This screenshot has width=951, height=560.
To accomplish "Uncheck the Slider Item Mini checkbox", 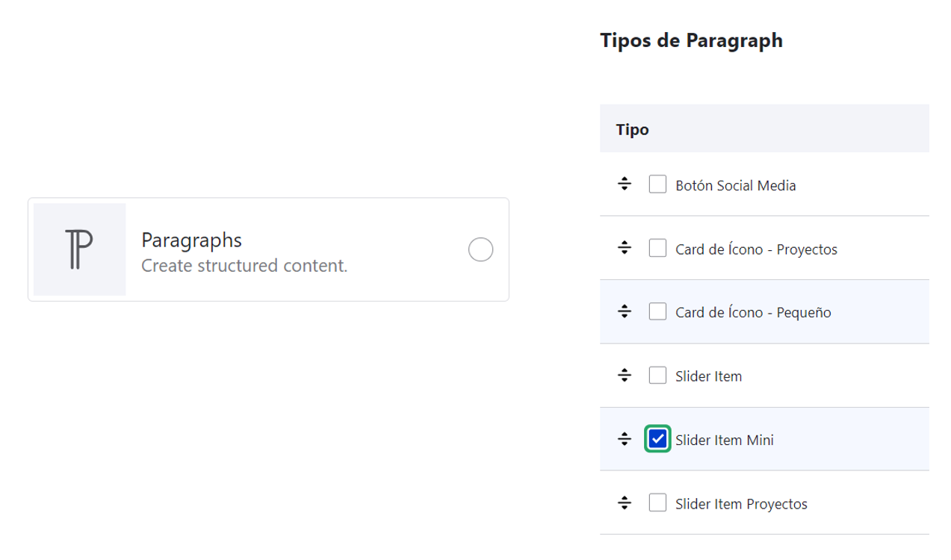I will (657, 440).
